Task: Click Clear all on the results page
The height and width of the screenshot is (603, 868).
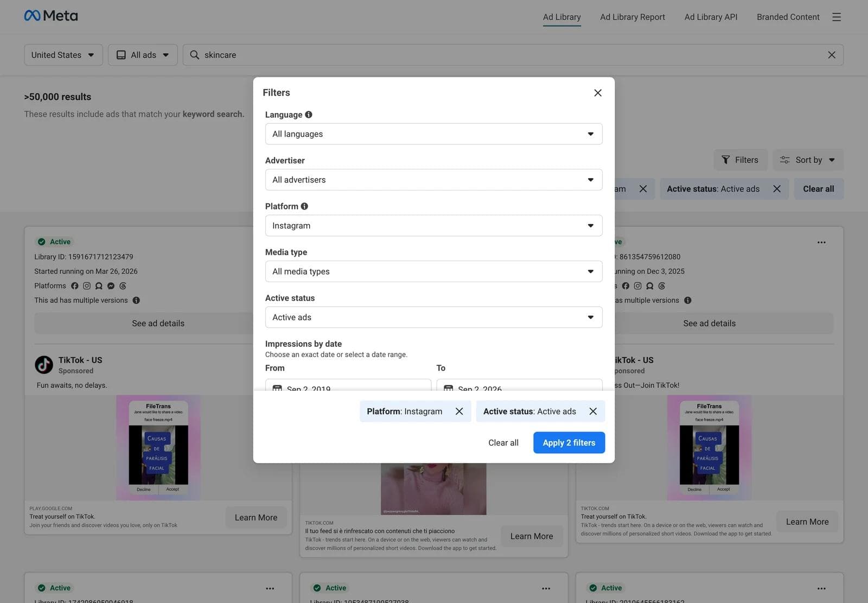Action: click(819, 189)
